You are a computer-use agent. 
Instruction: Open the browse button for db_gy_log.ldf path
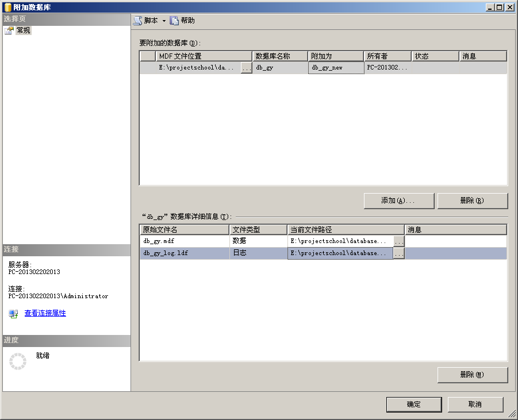(399, 253)
